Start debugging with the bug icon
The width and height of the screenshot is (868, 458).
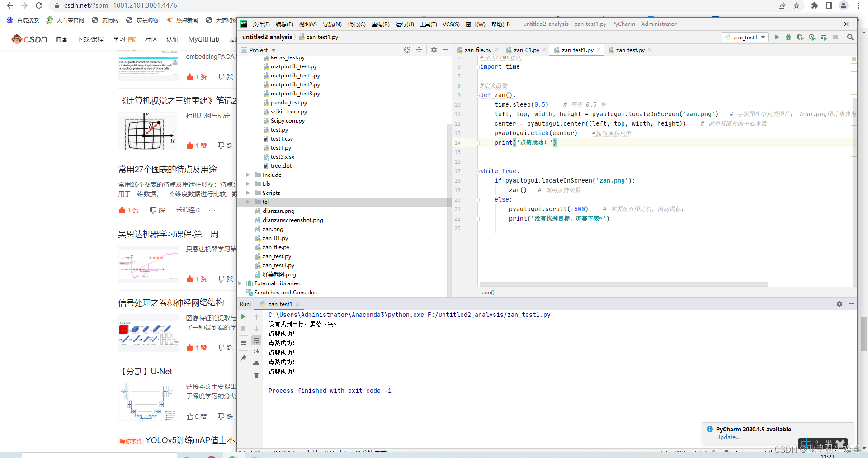pos(788,37)
